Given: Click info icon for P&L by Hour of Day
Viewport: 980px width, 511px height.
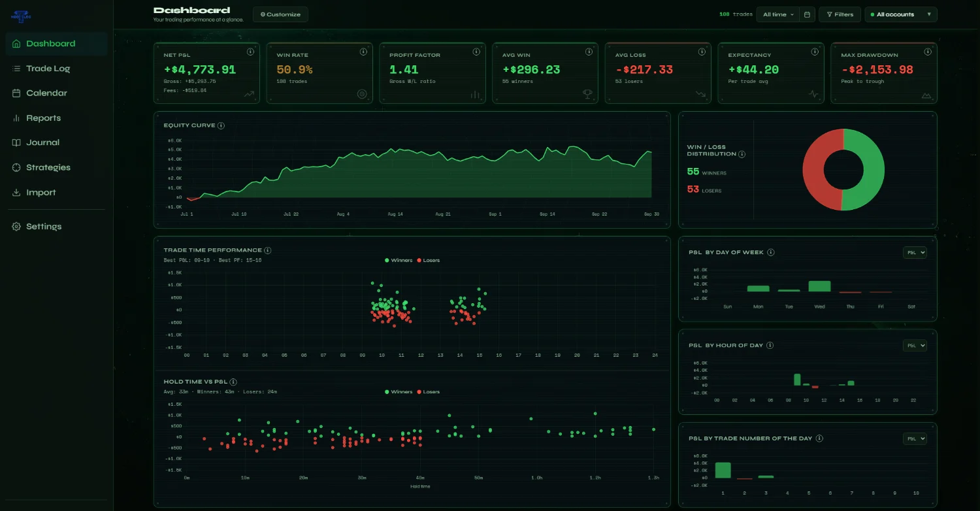Looking at the screenshot, I should [771, 345].
